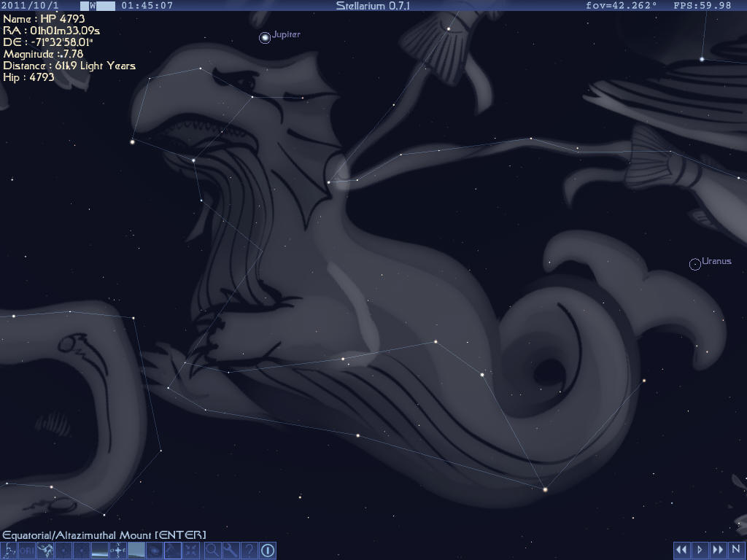Click the 'Hip : 4793' info line
747x560 pixels.
click(28, 77)
